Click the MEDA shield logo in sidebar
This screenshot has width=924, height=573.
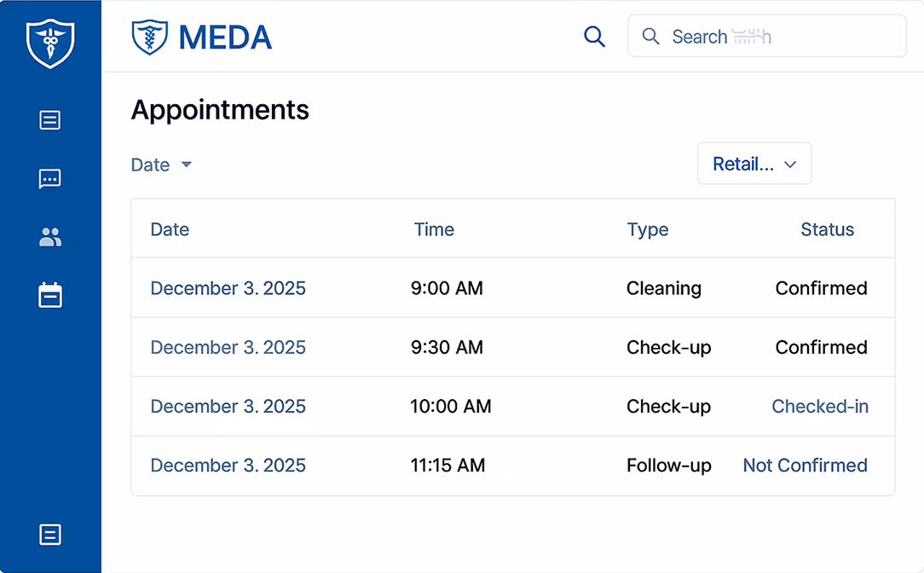pyautogui.click(x=50, y=43)
